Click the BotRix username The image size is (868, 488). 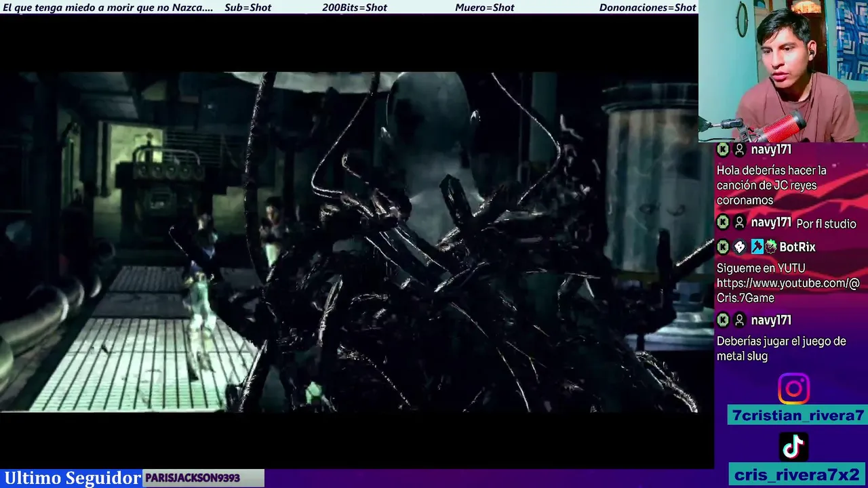tap(797, 247)
